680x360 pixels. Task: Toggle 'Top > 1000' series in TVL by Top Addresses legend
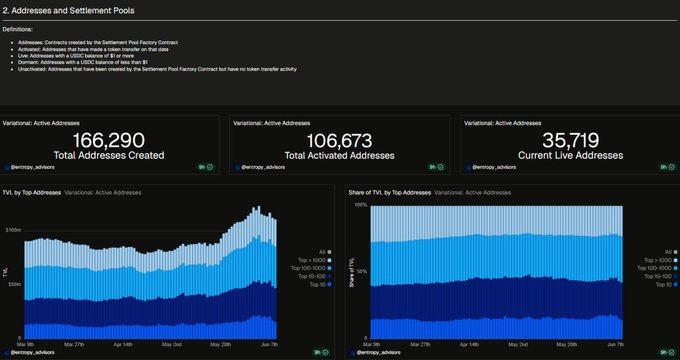coord(315,260)
